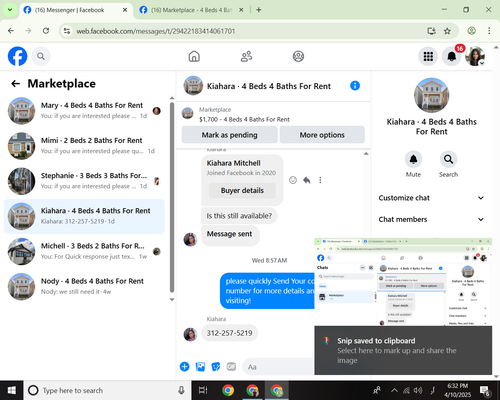Open the Facebook search magnifier

[x=41, y=56]
